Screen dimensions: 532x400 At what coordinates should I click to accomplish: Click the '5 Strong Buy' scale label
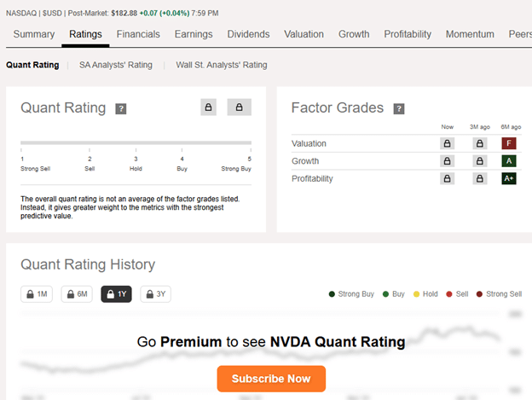[236, 164]
